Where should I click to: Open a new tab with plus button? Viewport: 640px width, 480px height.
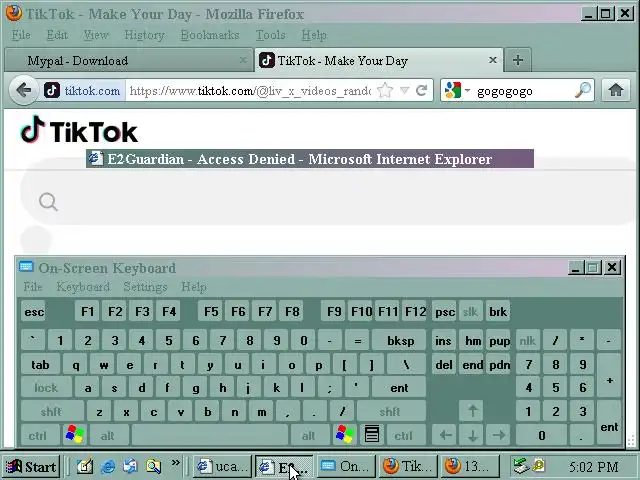518,60
